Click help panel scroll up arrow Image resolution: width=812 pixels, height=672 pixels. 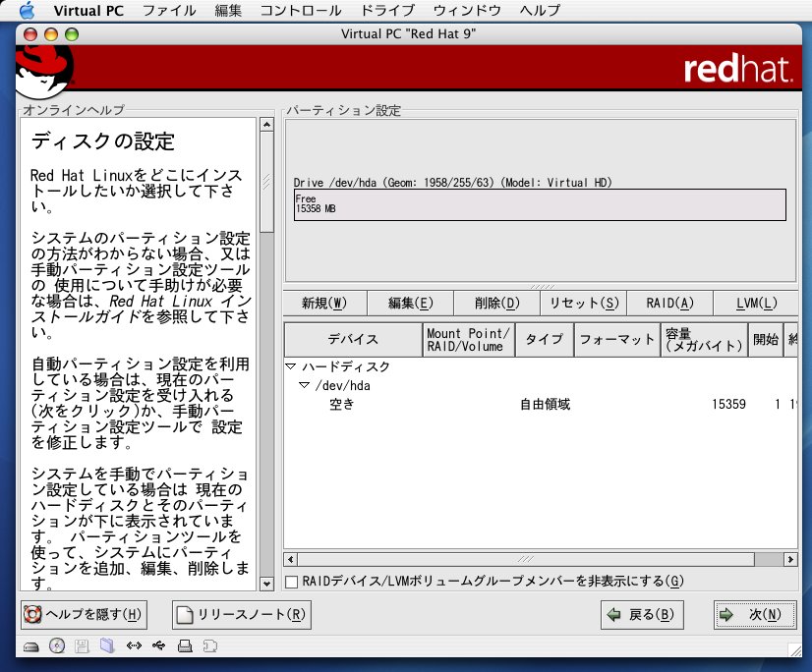pos(266,125)
